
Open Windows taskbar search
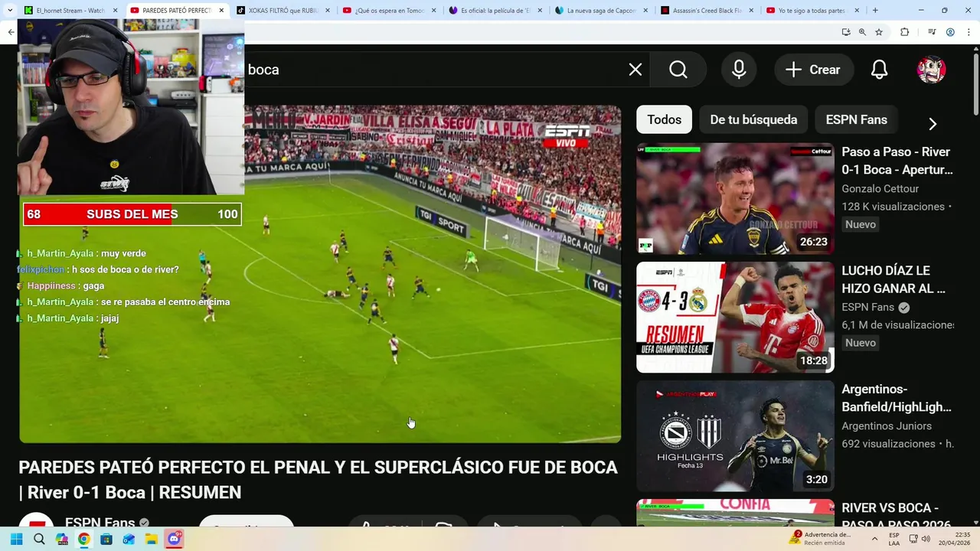[39, 540]
